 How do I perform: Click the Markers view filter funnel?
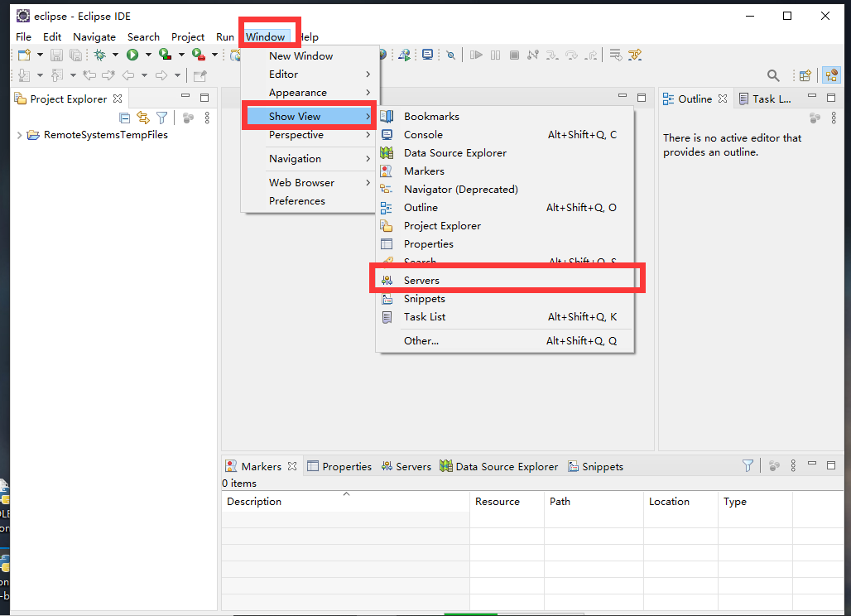click(748, 465)
